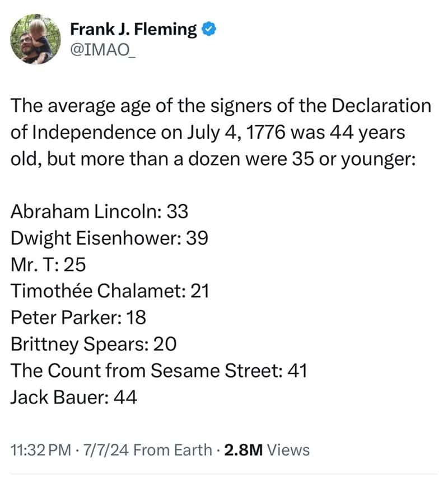
Task: Click the tweet's first line about average age
Action: click(x=221, y=106)
